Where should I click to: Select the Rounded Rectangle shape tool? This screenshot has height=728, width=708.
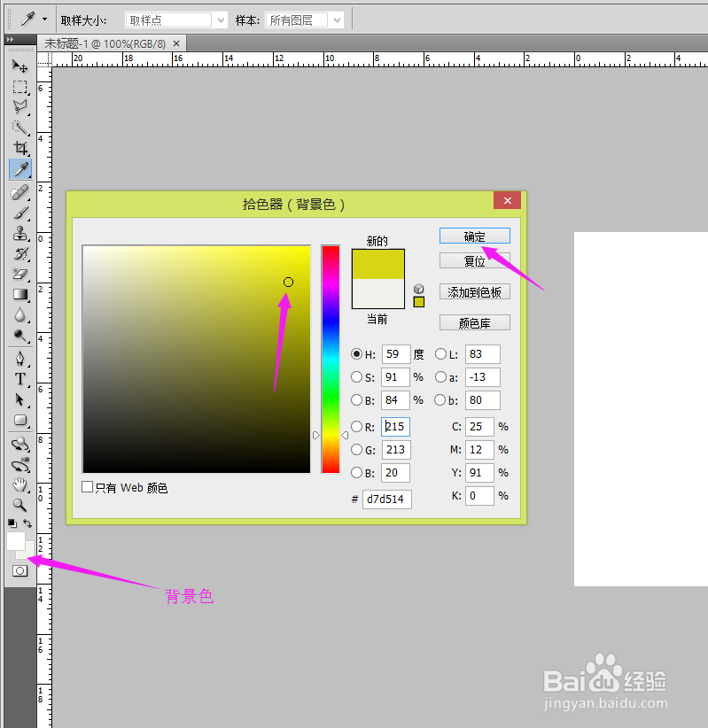tap(20, 420)
